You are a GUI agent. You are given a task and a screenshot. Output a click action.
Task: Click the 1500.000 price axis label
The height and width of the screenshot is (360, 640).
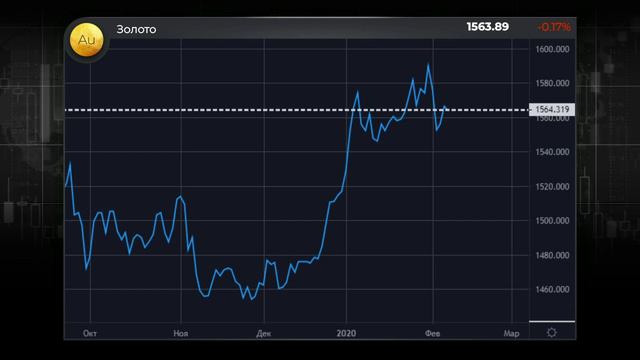[x=552, y=220]
